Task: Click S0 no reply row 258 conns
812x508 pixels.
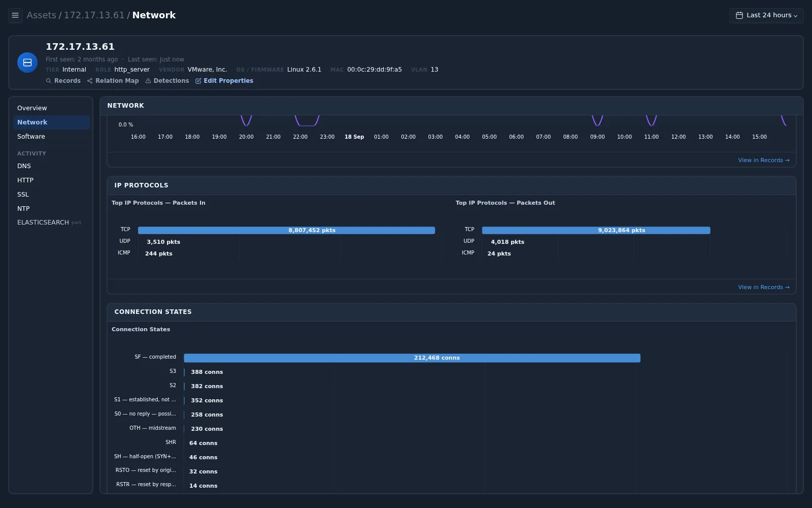Action: [x=207, y=415]
